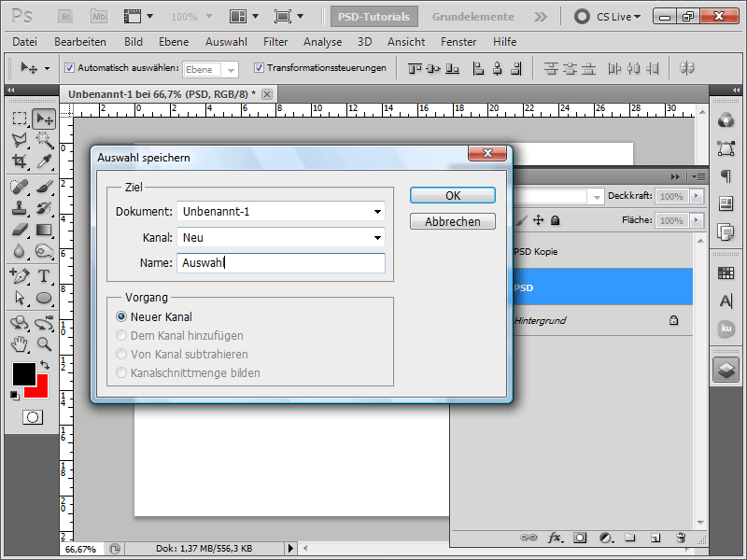Screen dimensions: 747x560
Task: Toggle Quick Mask mode
Action: [x=33, y=417]
